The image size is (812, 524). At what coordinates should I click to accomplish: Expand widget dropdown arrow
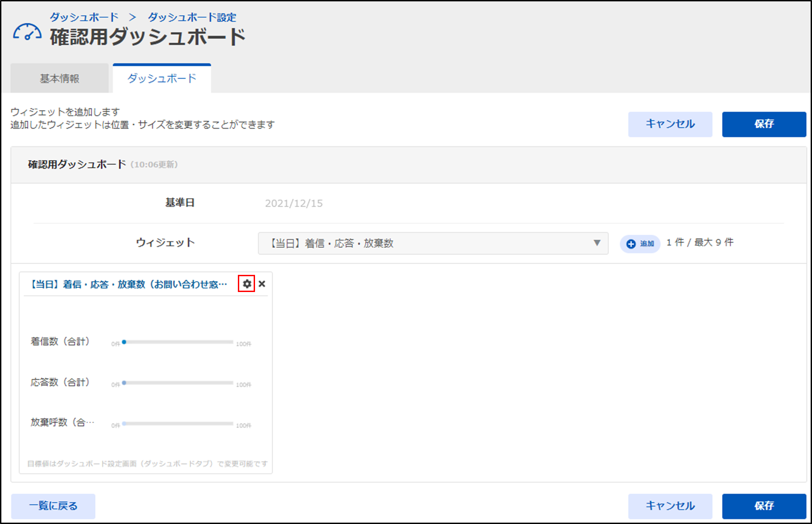pyautogui.click(x=597, y=243)
